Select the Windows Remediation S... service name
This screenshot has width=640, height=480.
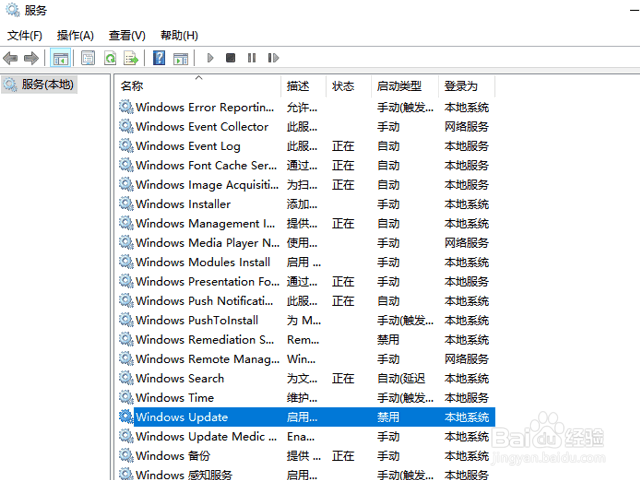[x=205, y=340]
